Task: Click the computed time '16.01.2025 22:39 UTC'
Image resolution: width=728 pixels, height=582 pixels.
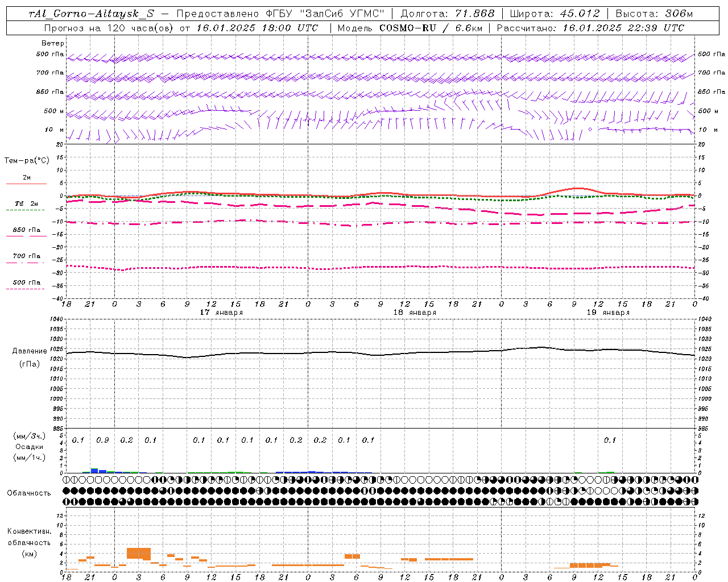Action: click(x=623, y=28)
